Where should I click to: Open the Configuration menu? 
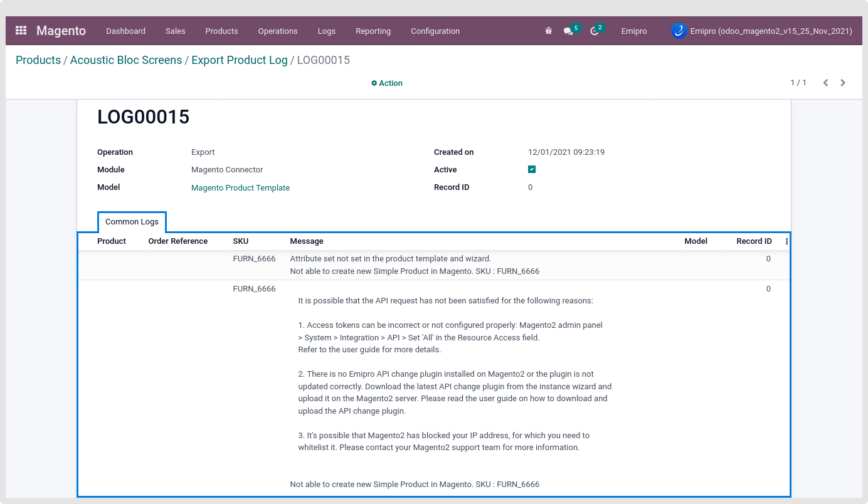[x=435, y=31]
